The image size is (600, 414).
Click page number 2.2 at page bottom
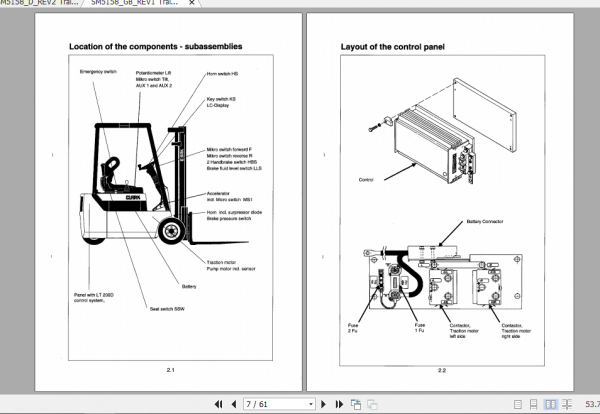tap(442, 370)
